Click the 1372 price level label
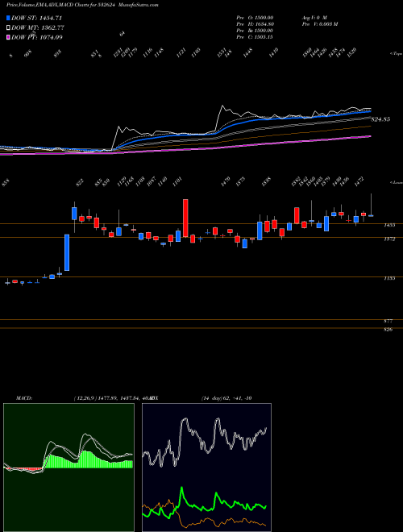The image size is (403, 532). pos(389,239)
